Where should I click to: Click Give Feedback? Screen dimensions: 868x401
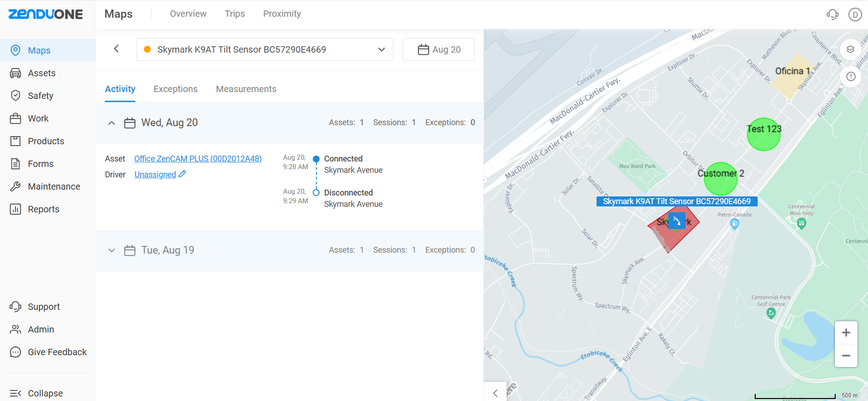tap(48, 352)
